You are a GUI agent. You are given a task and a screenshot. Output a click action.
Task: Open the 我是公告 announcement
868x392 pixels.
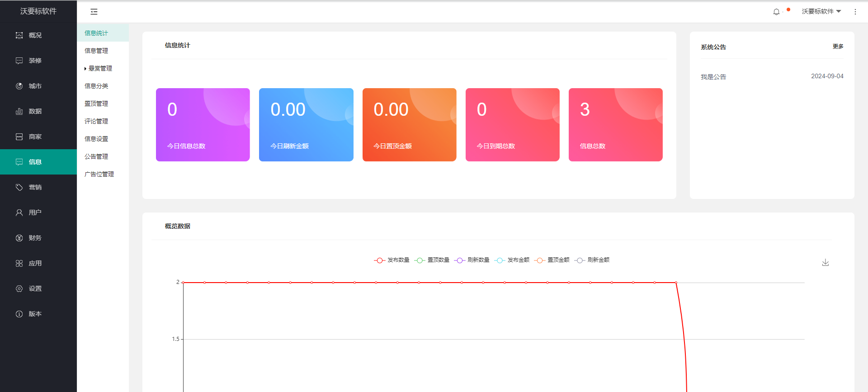click(713, 77)
